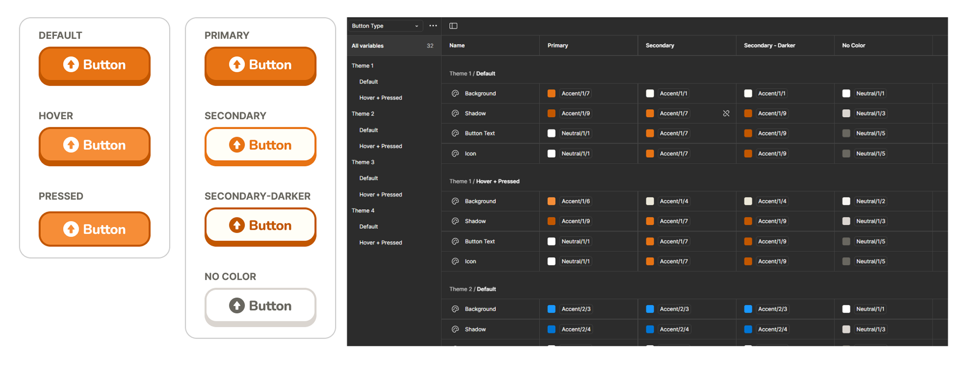
Task: Open the three-dots more options menu
Action: pyautogui.click(x=433, y=26)
